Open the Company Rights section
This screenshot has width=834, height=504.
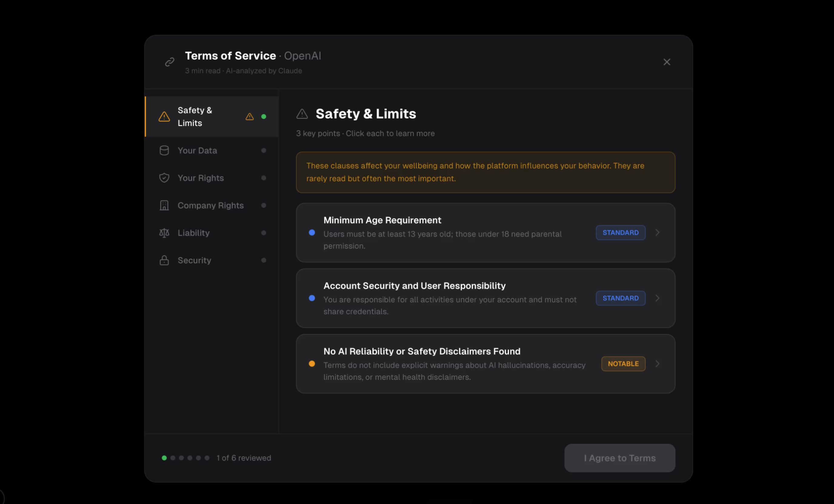(x=212, y=205)
